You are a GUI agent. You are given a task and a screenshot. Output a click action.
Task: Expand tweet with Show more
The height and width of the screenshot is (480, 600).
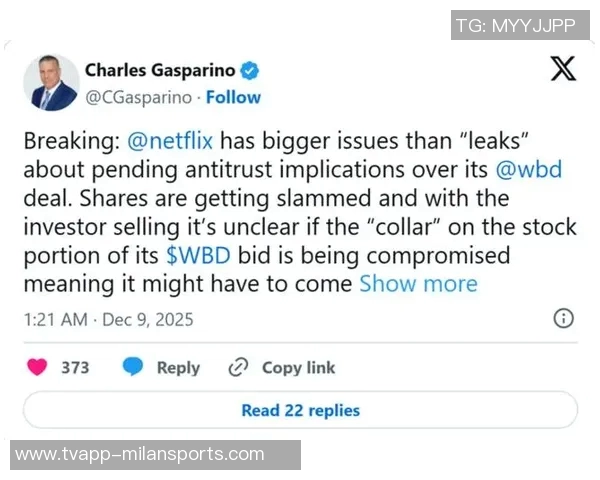click(418, 283)
